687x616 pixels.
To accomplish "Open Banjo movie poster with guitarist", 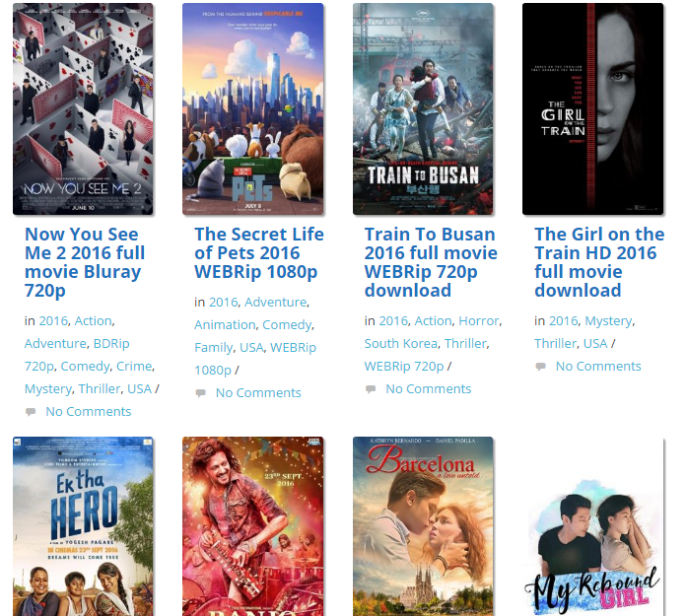I will tap(252, 526).
